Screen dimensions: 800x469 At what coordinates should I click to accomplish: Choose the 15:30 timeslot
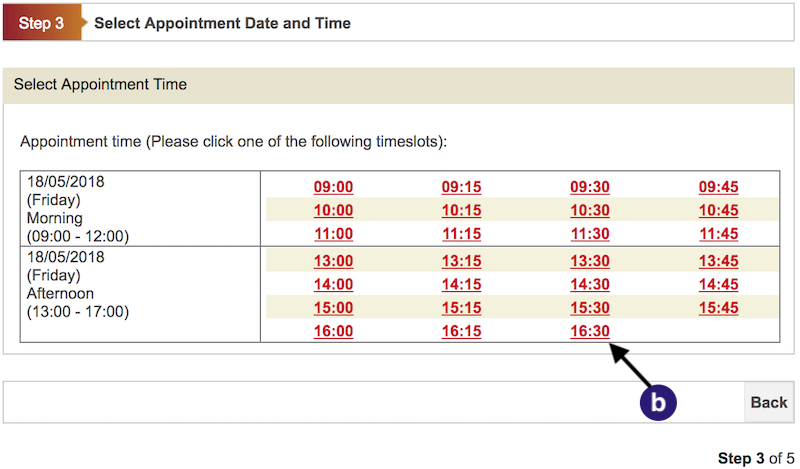coord(590,308)
